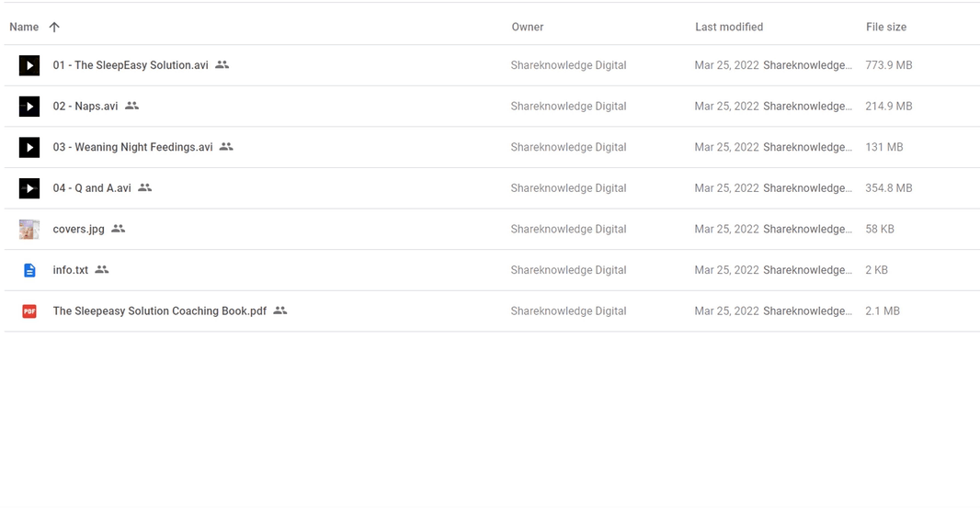Click the video icon for 01 - The SleepEasy Solution.avi
The height and width of the screenshot is (508, 980).
click(x=29, y=65)
